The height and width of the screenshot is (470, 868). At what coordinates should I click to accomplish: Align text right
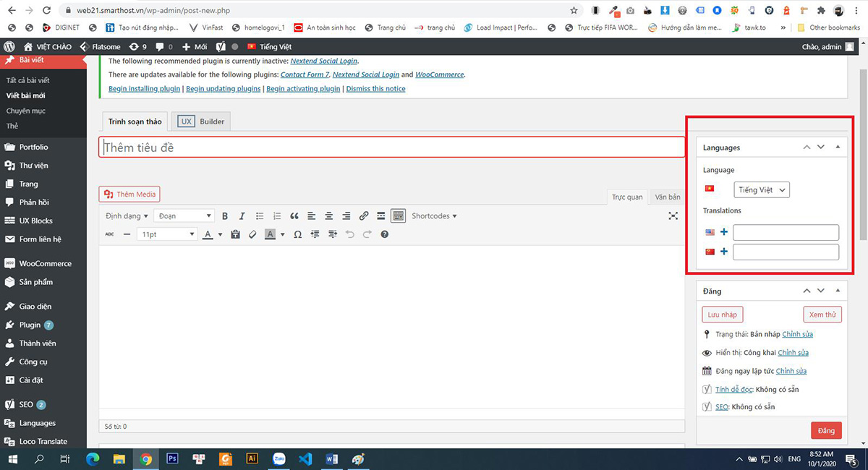pyautogui.click(x=346, y=215)
